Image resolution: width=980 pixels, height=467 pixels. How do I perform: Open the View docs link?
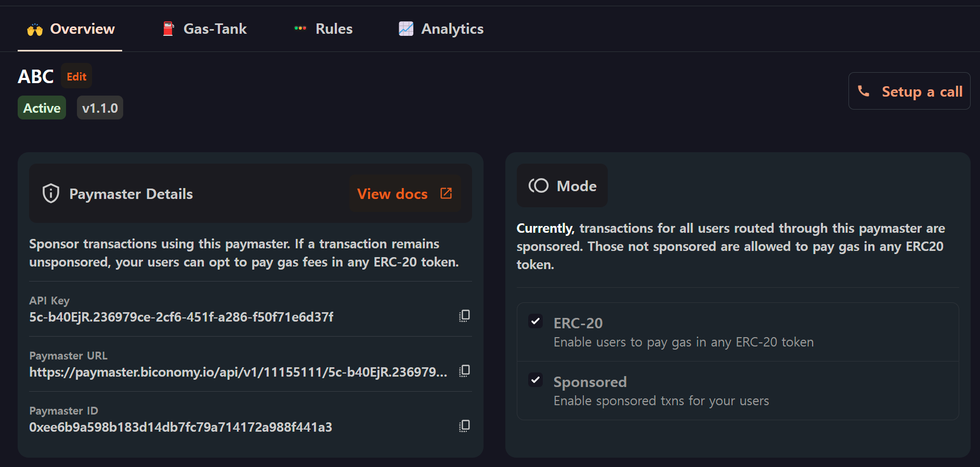404,194
